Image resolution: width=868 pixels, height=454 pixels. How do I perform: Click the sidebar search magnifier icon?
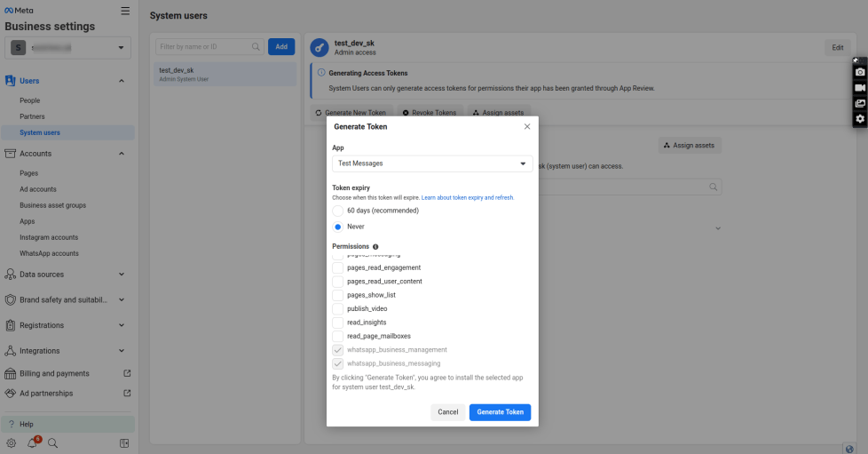[x=52, y=443]
